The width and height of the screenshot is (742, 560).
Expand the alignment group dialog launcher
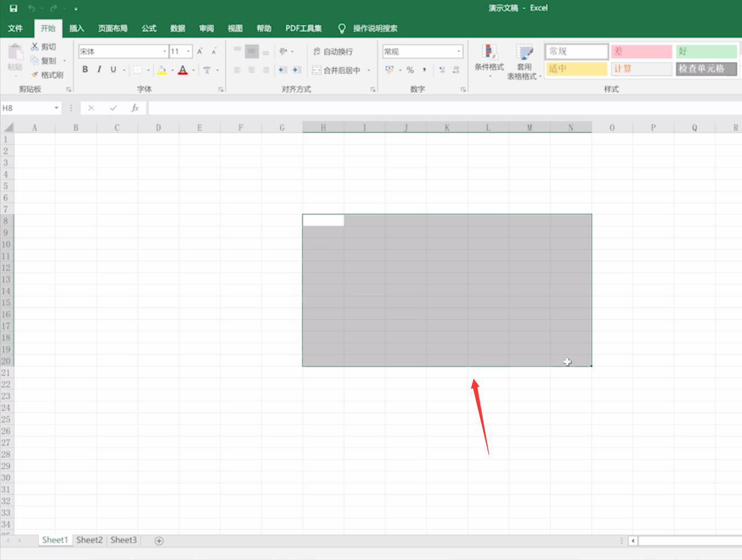(x=373, y=89)
